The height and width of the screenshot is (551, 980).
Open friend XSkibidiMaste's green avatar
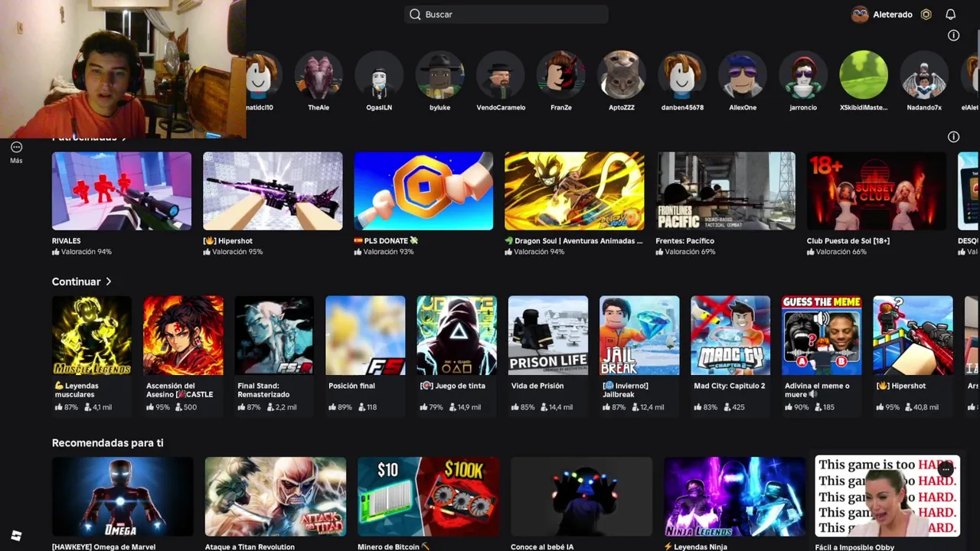click(864, 75)
